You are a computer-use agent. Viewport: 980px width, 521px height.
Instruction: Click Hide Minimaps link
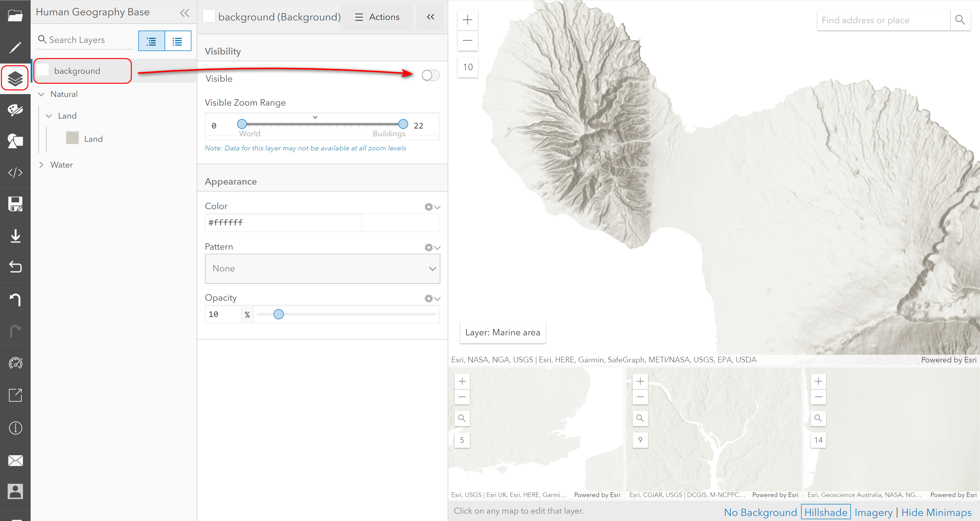(936, 512)
